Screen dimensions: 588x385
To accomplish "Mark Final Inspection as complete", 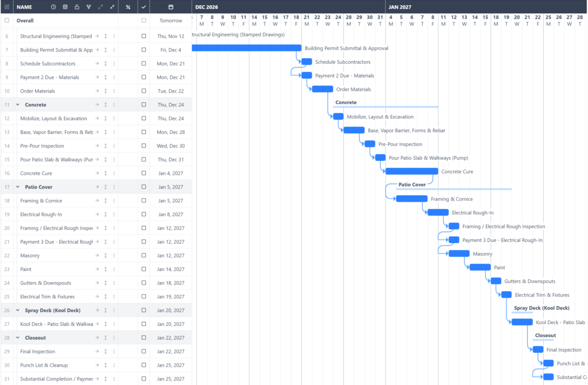I will click(144, 351).
